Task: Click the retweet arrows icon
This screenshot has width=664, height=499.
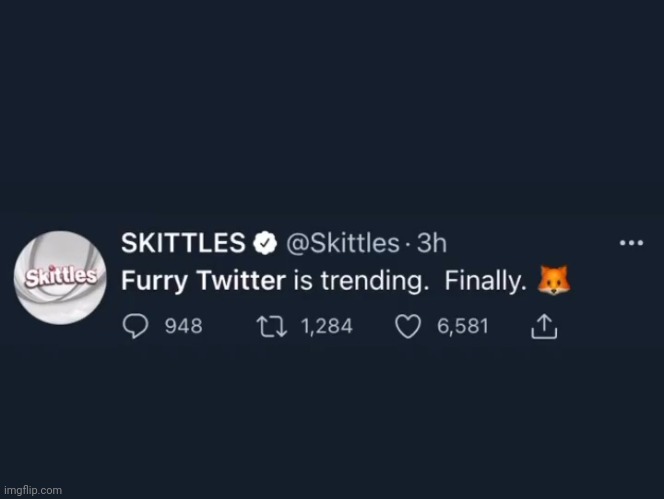Action: click(x=271, y=327)
